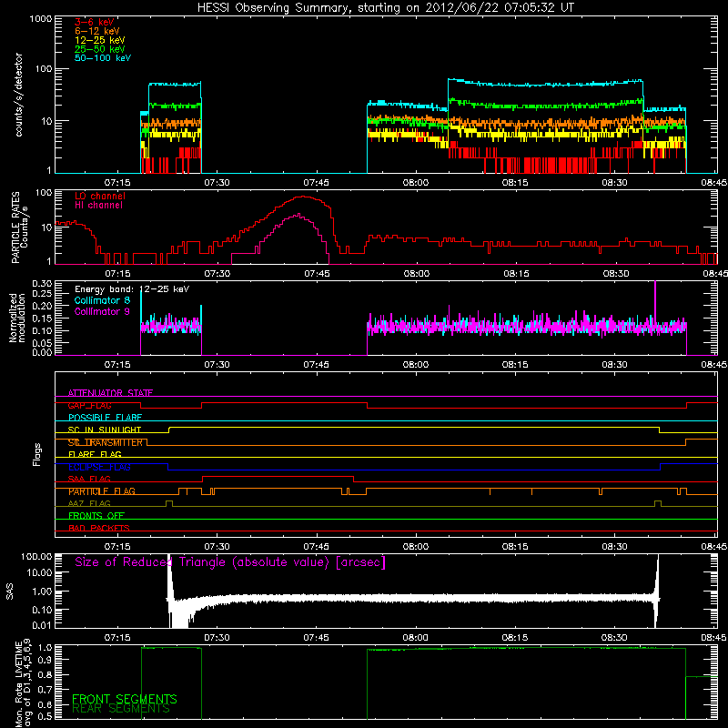This screenshot has width=728, height=728.
Task: Click the tall magenta Collimator 9 spike
Action: tap(655, 302)
